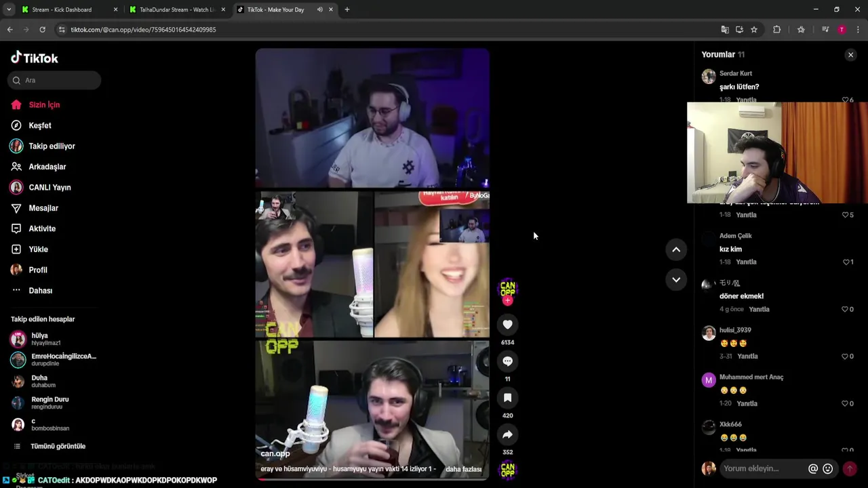
Task: Post comment with send arrow button
Action: 850,469
